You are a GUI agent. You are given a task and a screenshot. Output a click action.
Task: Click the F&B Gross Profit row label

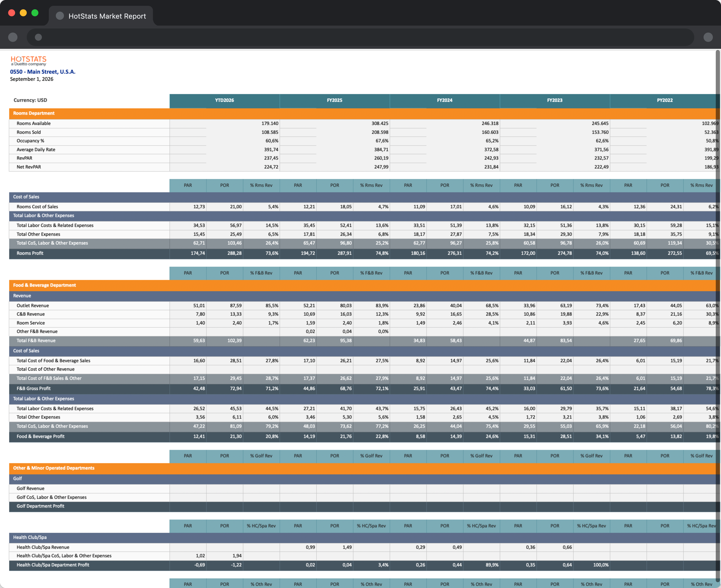[34, 389]
